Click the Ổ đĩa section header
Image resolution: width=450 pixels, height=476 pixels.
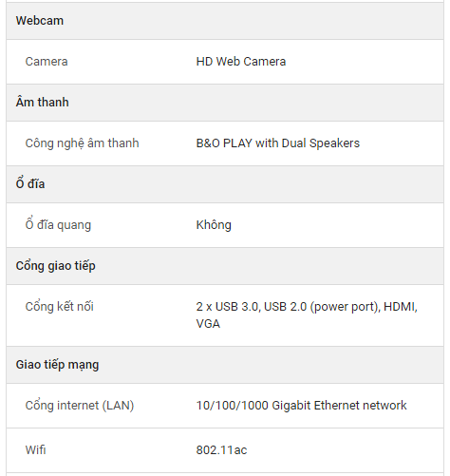click(225, 184)
